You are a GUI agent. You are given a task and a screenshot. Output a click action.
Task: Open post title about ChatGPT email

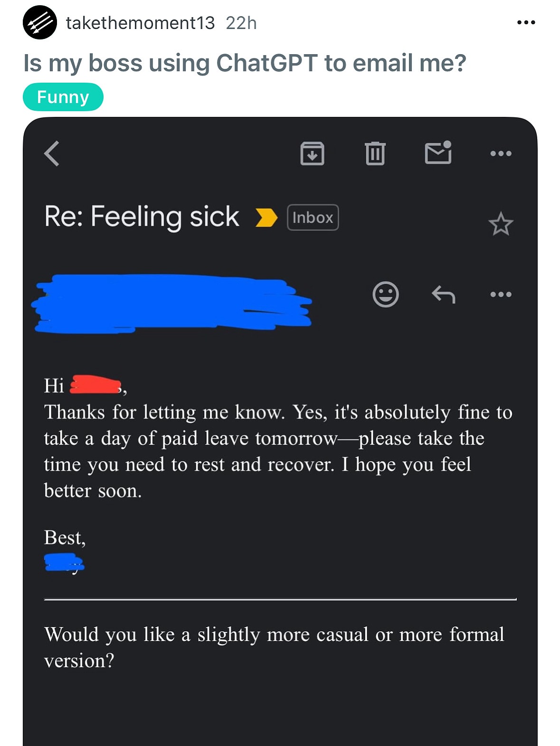[245, 63]
